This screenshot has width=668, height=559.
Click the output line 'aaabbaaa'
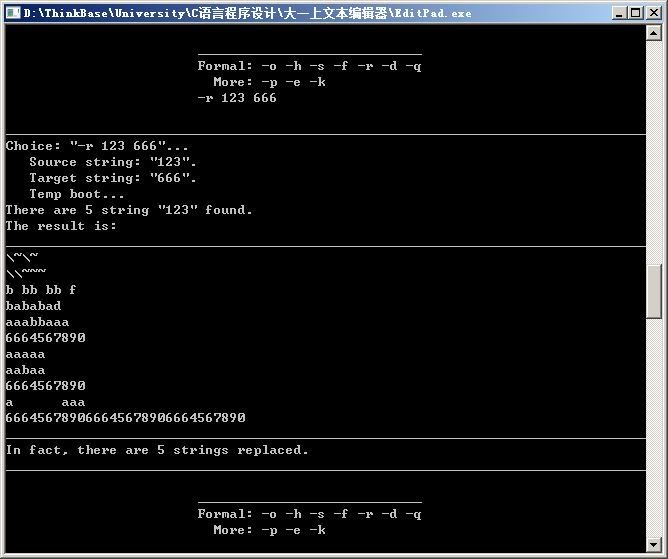[37, 322]
